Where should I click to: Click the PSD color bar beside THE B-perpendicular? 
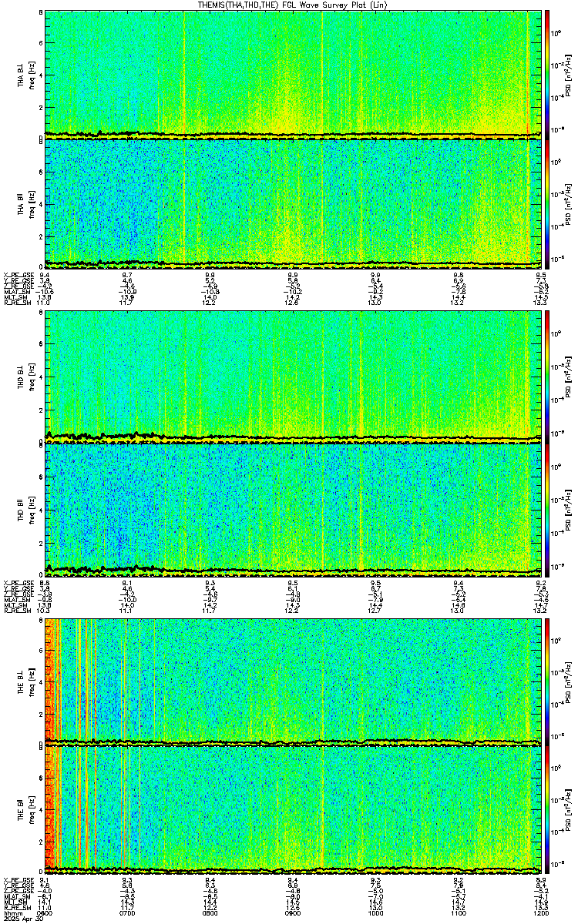(x=548, y=681)
